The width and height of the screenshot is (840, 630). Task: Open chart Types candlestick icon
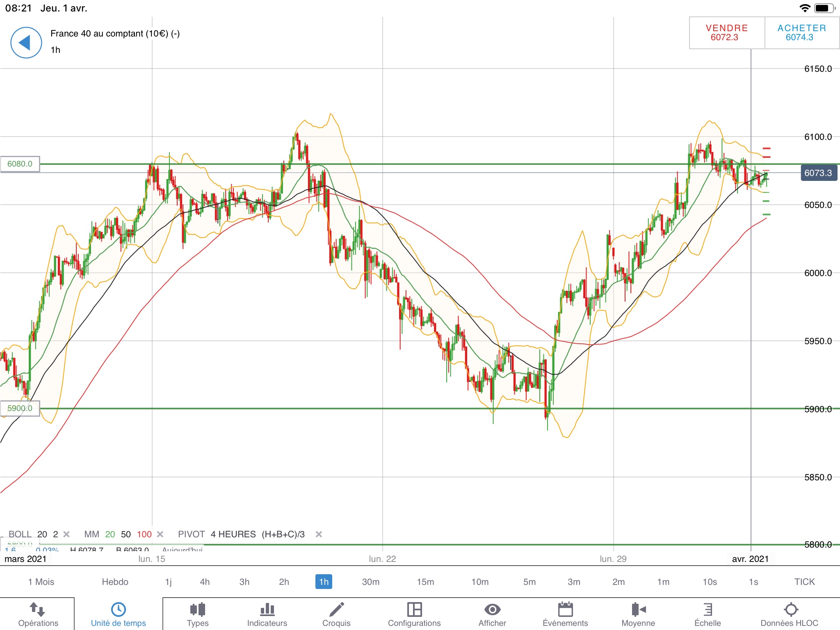(x=197, y=610)
